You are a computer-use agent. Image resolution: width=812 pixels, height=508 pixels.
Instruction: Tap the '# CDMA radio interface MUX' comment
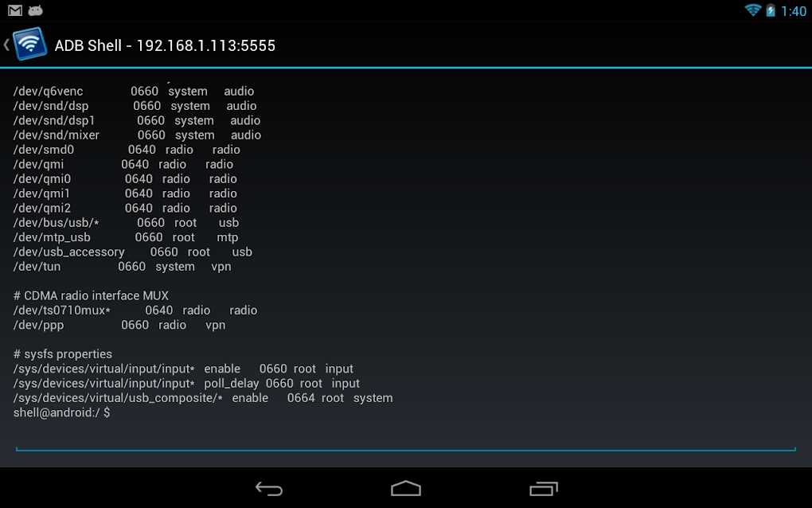click(x=91, y=295)
